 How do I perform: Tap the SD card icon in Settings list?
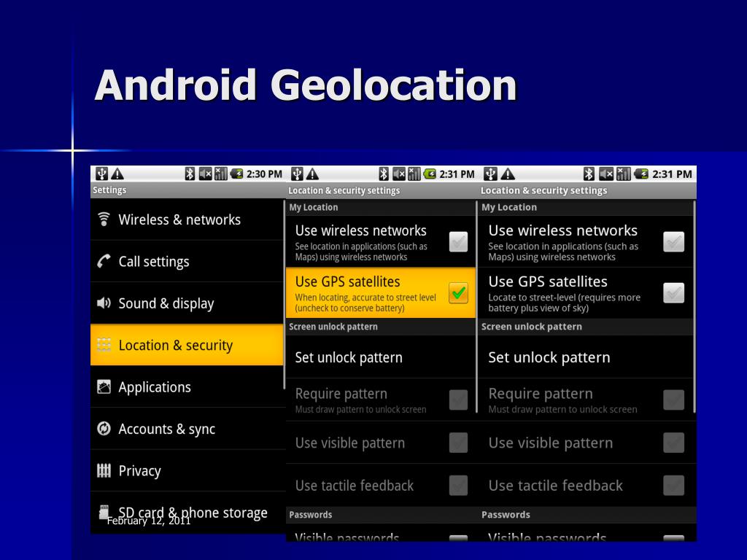tap(104, 513)
